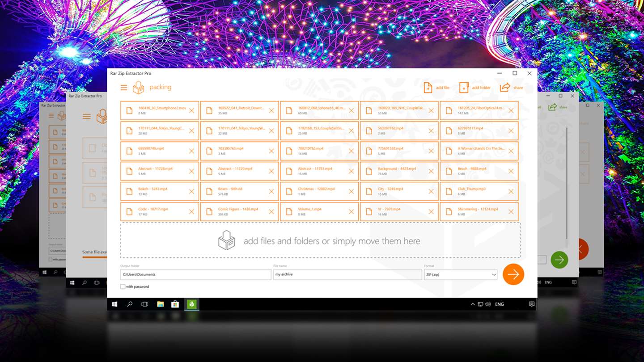Viewport: 644px width, 362px height.
Task: Select the file name 563397762.mp4
Action: (390, 128)
